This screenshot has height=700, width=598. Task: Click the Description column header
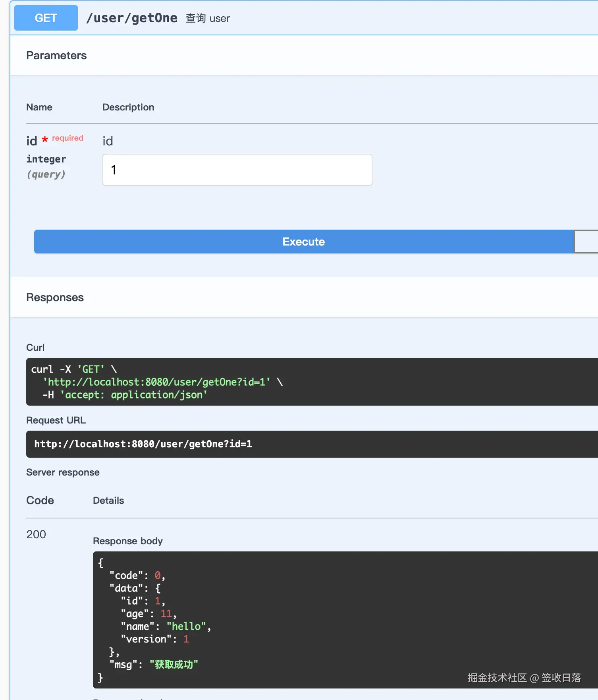coord(128,107)
